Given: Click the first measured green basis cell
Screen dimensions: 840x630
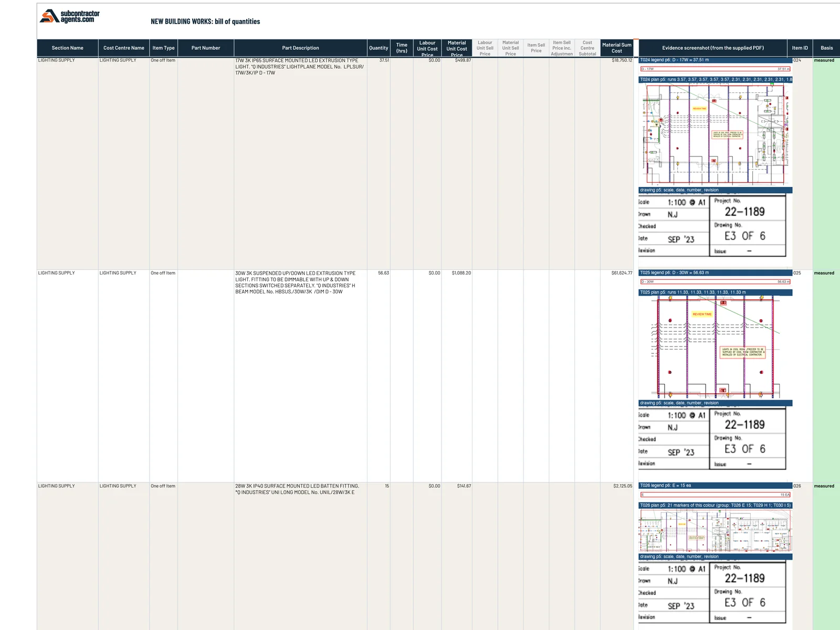Looking at the screenshot, I should coord(826,163).
